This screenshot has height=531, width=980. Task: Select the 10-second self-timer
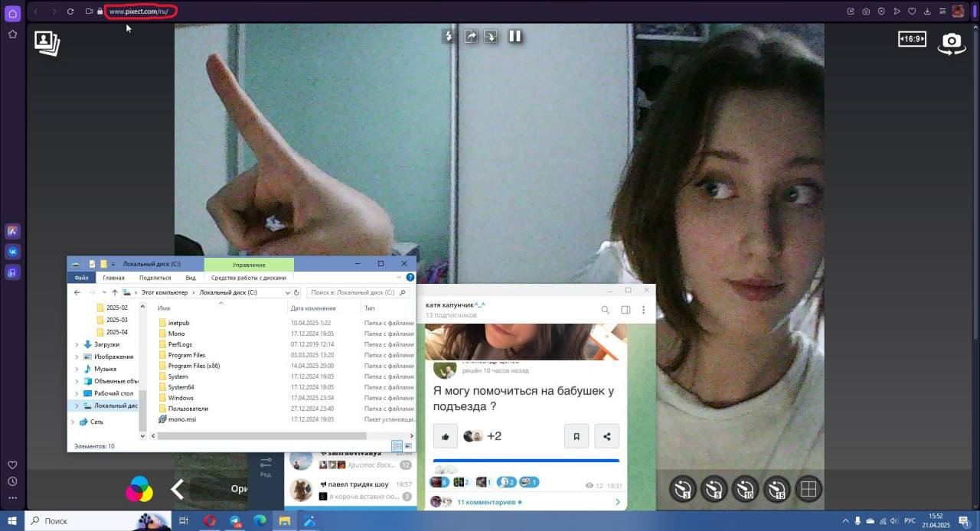pos(745,489)
